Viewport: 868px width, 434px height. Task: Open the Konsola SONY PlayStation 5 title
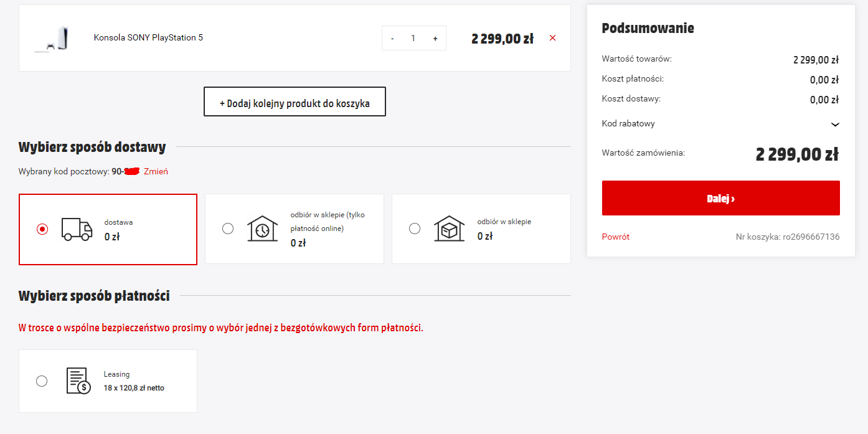148,37
